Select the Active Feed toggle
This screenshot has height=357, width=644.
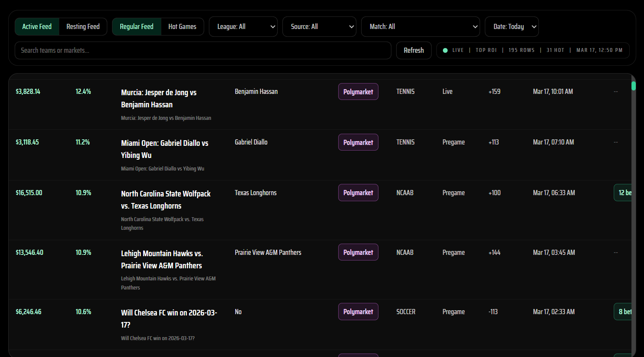pos(37,27)
